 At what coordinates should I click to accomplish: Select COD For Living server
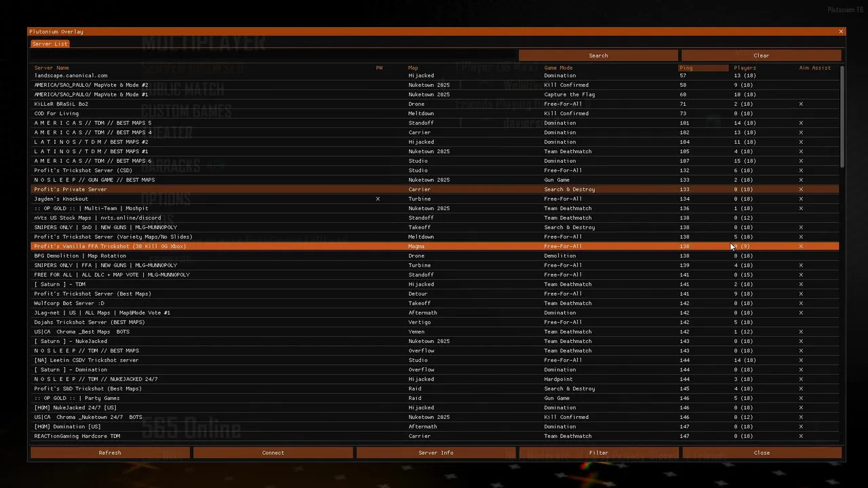[435, 113]
